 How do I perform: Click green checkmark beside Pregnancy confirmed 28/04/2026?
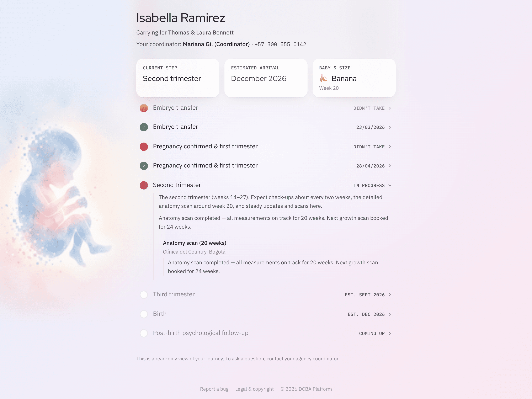pos(144,166)
